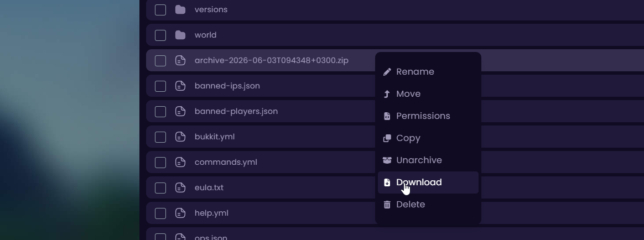Viewport: 644px width, 240px height.
Task: Click the trash icon beside Delete
Action: point(387,205)
